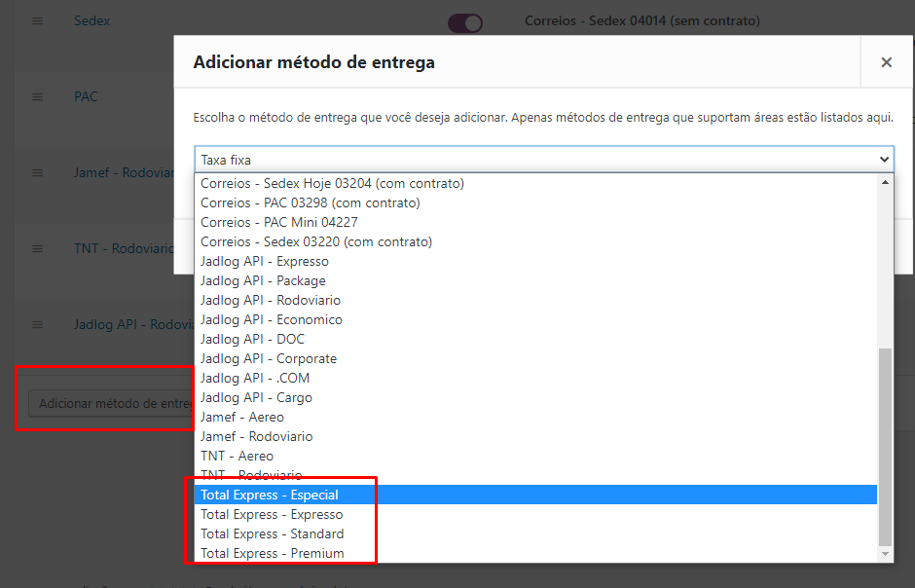Open the PAC shipping method link
The image size is (915, 588).
click(86, 96)
